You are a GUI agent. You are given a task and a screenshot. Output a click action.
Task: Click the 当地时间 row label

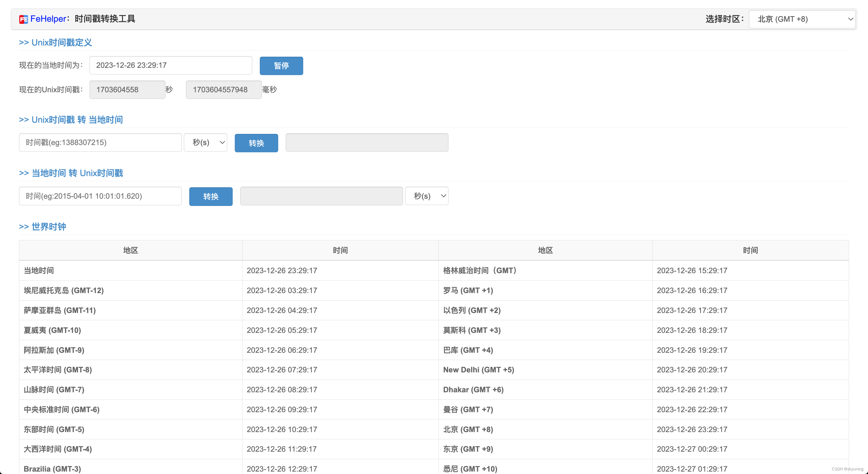pyautogui.click(x=39, y=271)
